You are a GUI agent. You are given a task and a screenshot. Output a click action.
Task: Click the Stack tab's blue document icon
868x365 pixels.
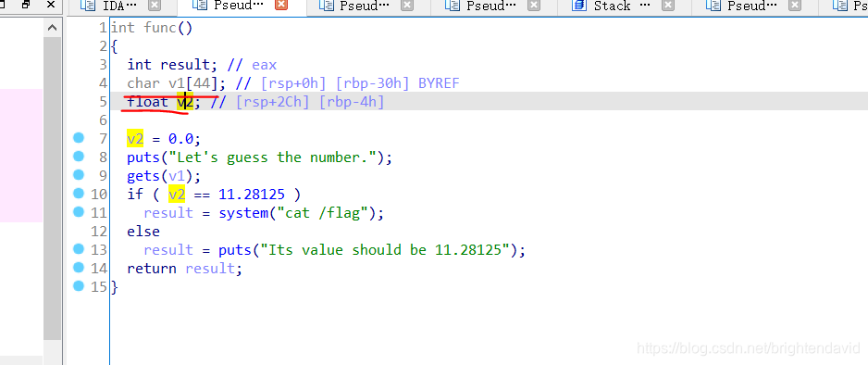579,6
